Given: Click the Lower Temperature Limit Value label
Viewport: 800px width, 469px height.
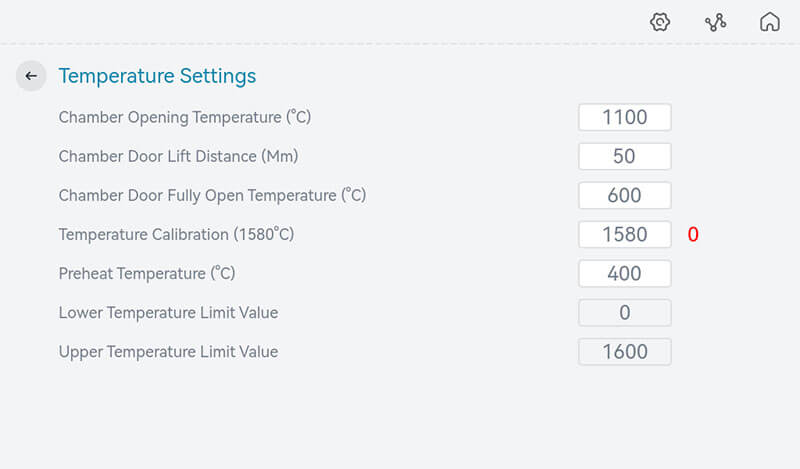Looking at the screenshot, I should pyautogui.click(x=168, y=312).
